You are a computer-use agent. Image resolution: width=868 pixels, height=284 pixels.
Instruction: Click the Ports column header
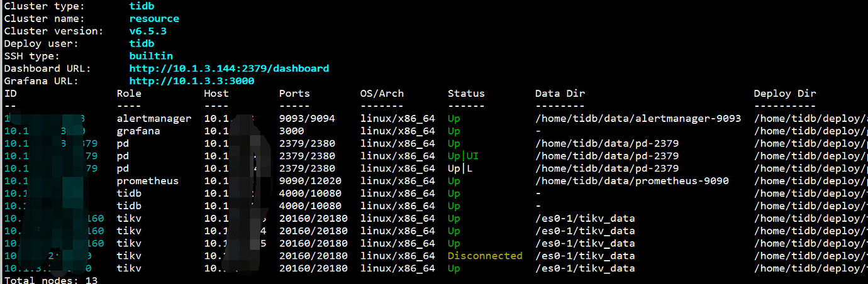(294, 94)
